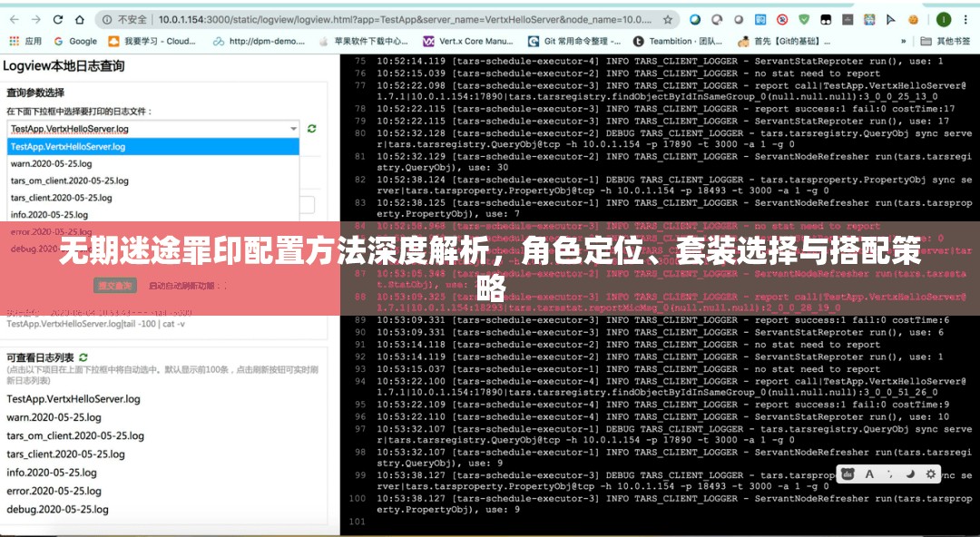Viewport: 980px width, 537px height.
Task: Click the refresh icon next to 可查看日志列表
Action: 83,358
